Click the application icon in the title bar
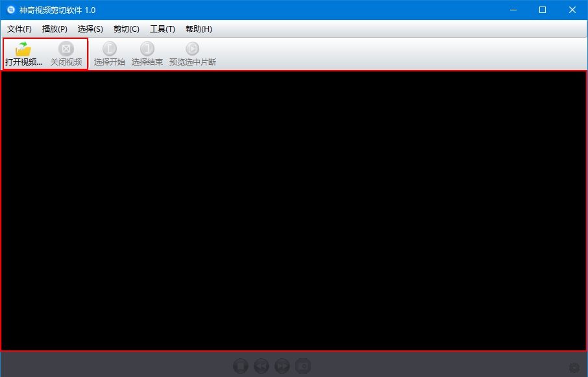The image size is (588, 377). coord(9,10)
